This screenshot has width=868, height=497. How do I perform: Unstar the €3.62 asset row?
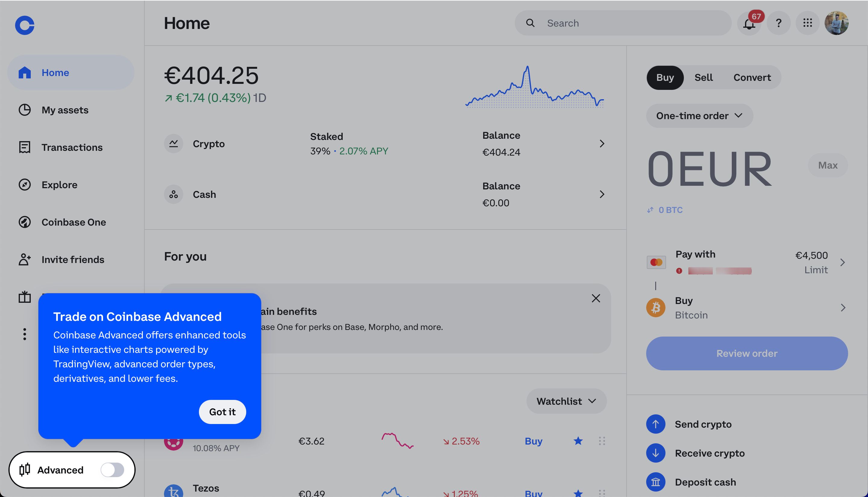tap(578, 441)
